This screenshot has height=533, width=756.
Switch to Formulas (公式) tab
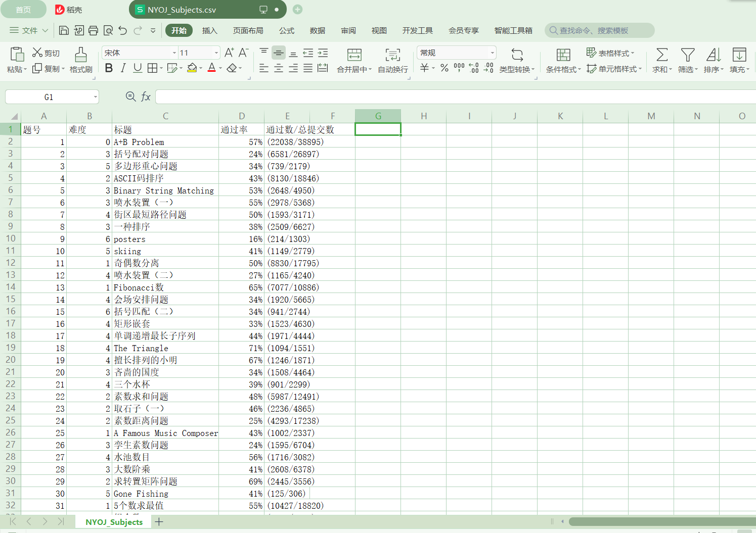pyautogui.click(x=287, y=30)
